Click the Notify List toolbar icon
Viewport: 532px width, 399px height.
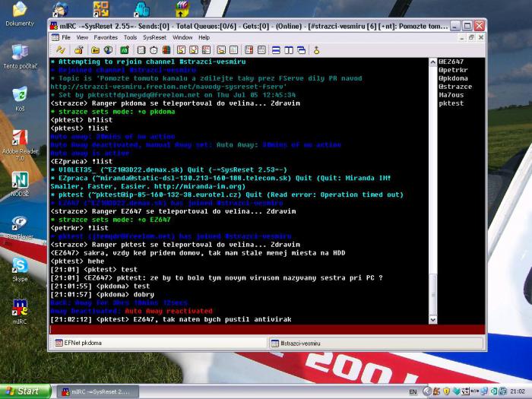[249, 50]
